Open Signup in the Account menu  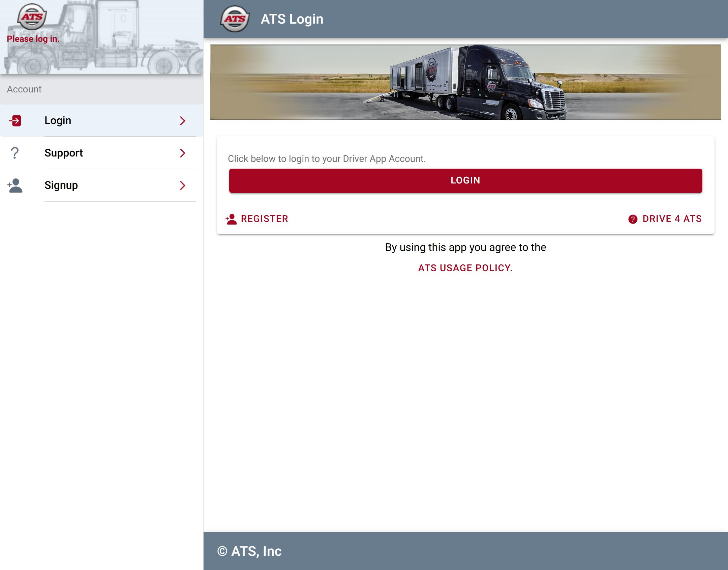101,186
